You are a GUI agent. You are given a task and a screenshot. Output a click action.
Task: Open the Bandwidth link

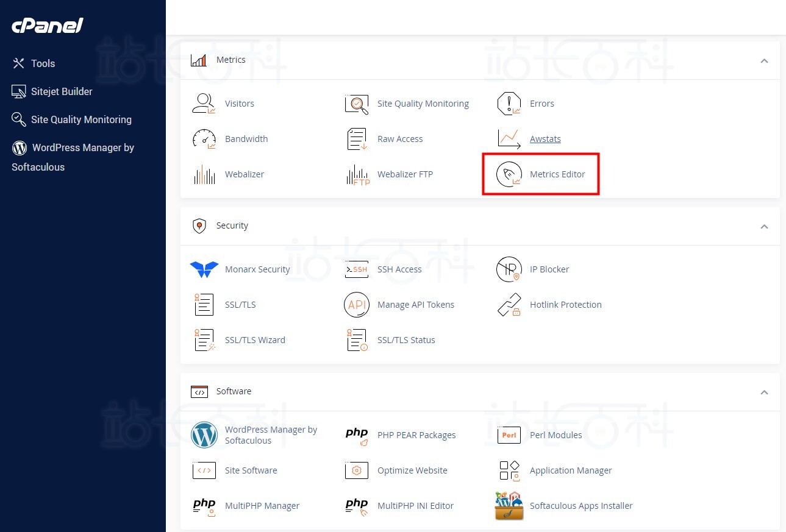coord(246,139)
